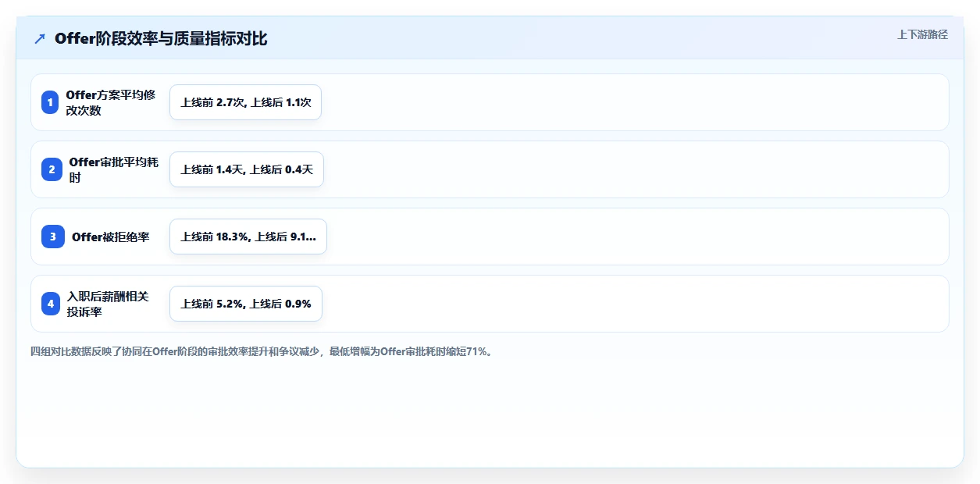The image size is (980, 484).
Task: Click the 上线前 2.7次, 上线后 1.1次 chip
Action: (246, 102)
